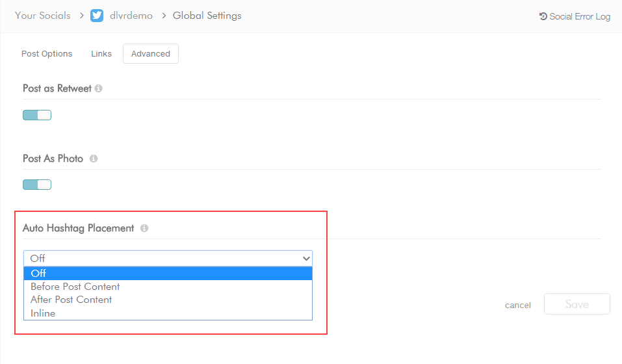Click the cancel link
The height and width of the screenshot is (364, 622).
point(518,305)
